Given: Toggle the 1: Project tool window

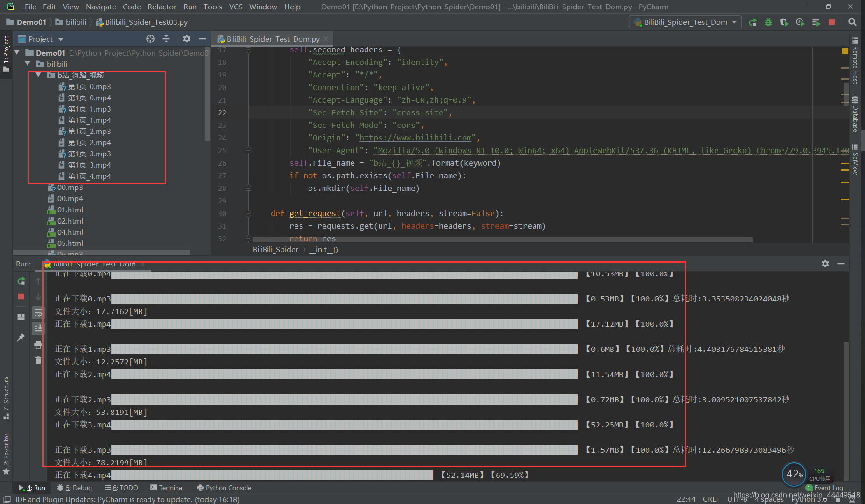Looking at the screenshot, I should [6, 54].
